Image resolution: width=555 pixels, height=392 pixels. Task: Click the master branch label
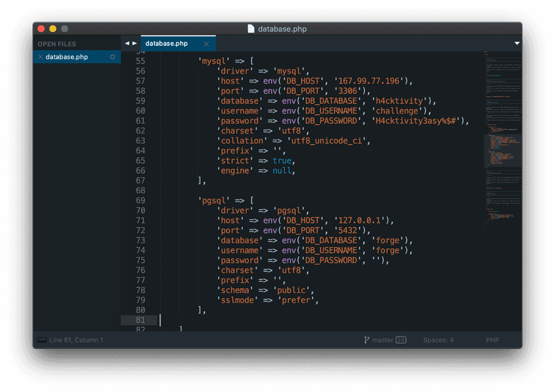tap(383, 340)
